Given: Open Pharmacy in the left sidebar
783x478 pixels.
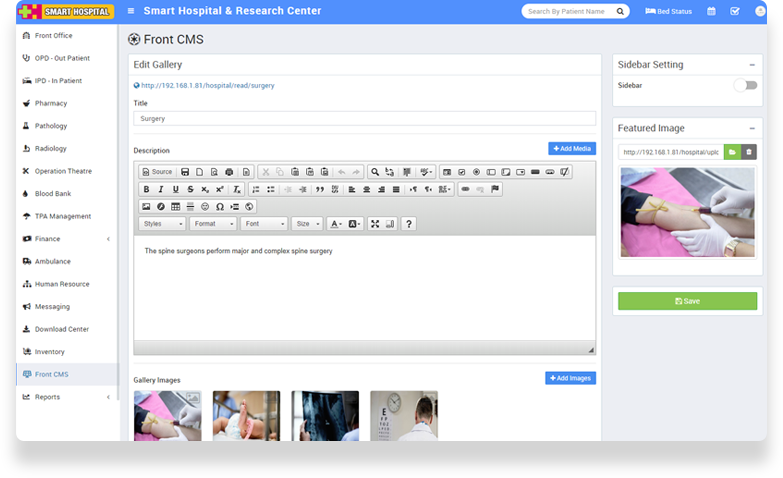Looking at the screenshot, I should [x=51, y=103].
